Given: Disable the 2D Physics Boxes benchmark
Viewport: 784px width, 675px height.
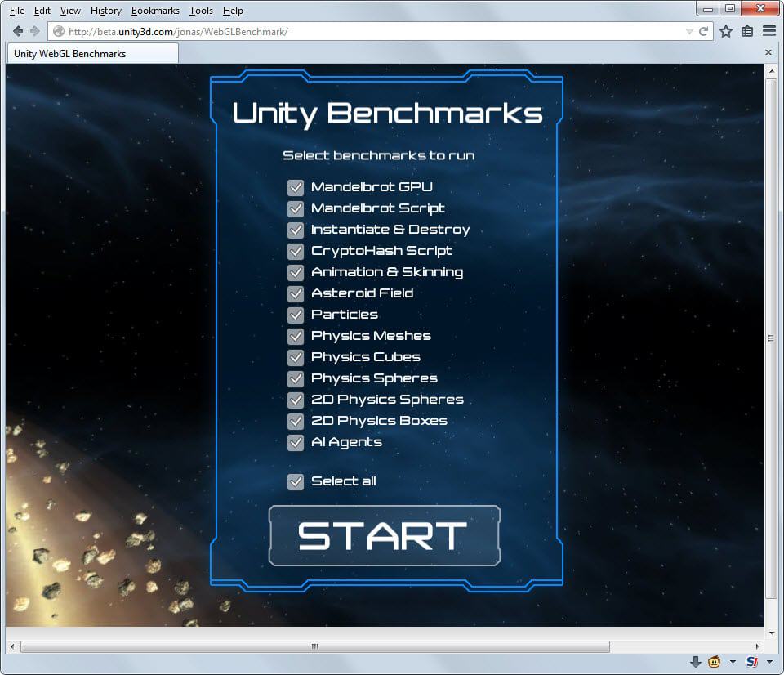Looking at the screenshot, I should point(296,422).
